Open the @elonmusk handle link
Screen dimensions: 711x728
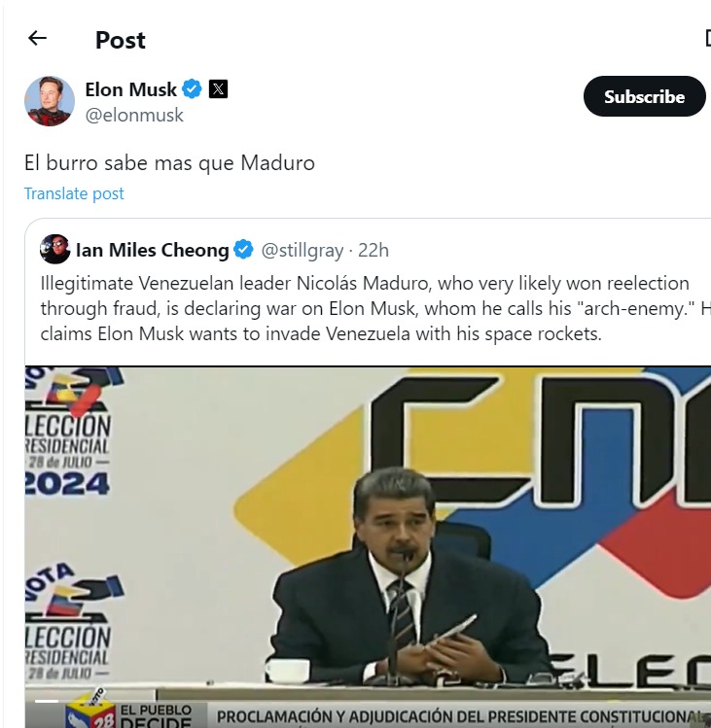click(x=134, y=115)
